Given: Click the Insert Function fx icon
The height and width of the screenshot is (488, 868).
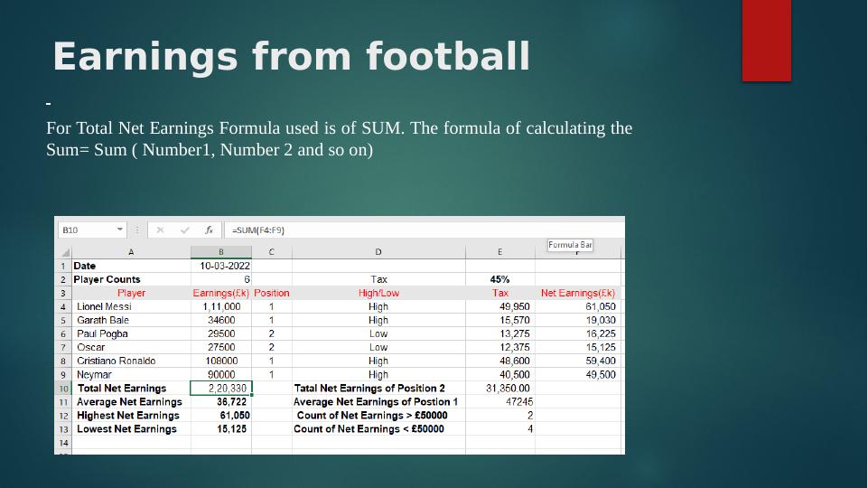Looking at the screenshot, I should pyautogui.click(x=209, y=230).
